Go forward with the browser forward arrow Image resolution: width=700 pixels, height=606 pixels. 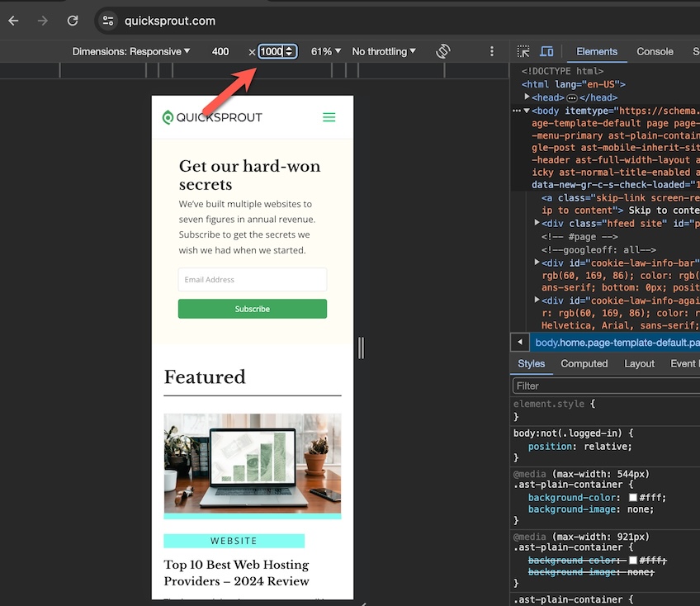42,21
